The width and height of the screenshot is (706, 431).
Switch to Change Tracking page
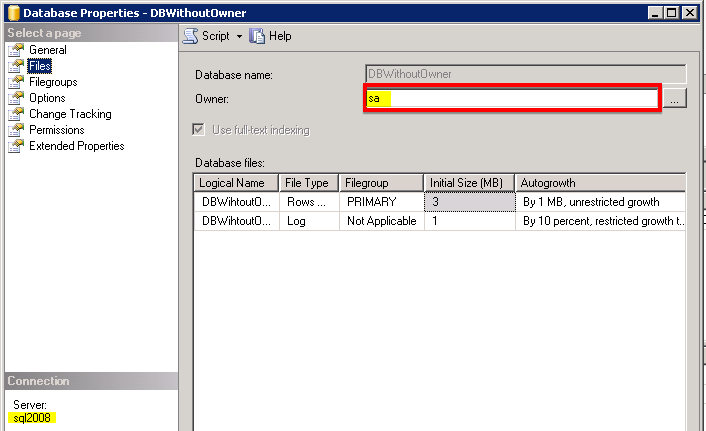tap(70, 114)
